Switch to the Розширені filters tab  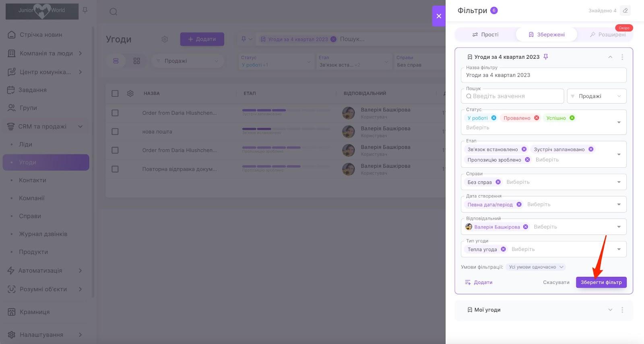coord(608,35)
